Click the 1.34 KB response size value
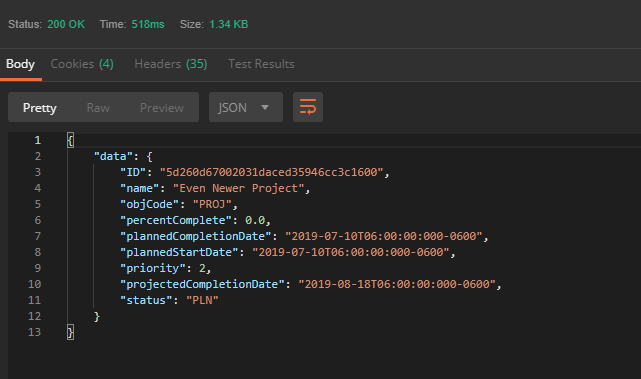This screenshot has width=641, height=379. (229, 24)
